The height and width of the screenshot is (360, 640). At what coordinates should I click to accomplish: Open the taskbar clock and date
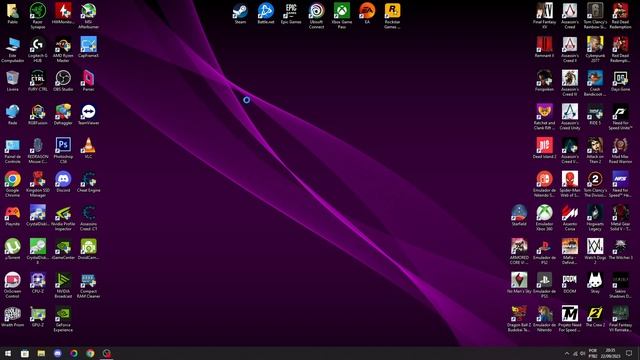(610, 353)
